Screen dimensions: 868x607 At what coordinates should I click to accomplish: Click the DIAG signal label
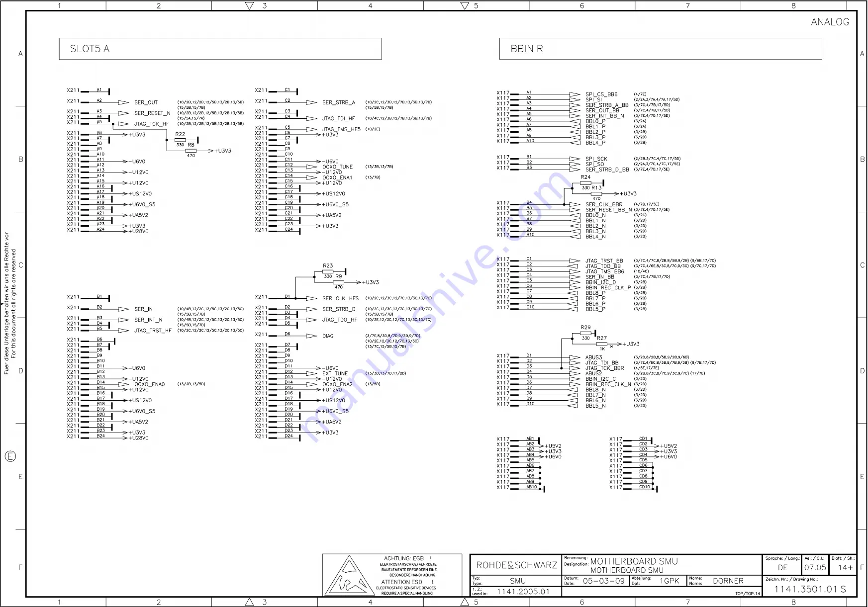[x=328, y=336]
